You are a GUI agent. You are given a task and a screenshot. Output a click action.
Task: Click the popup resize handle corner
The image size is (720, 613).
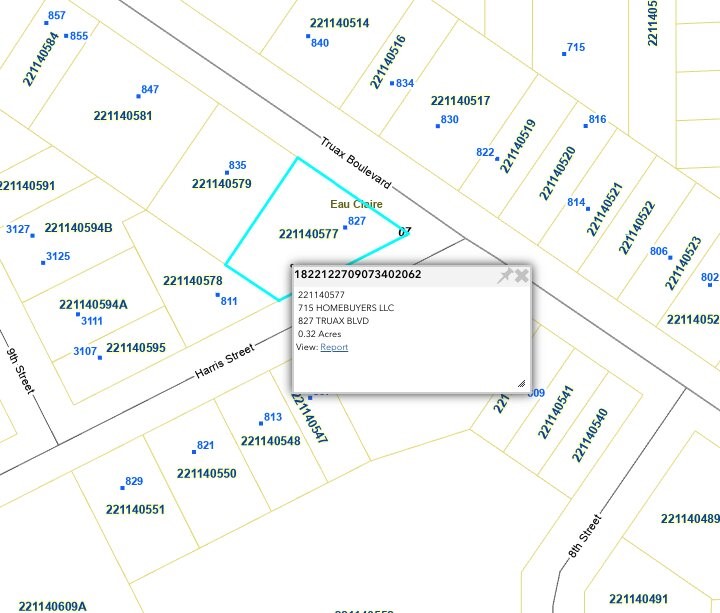point(521,383)
